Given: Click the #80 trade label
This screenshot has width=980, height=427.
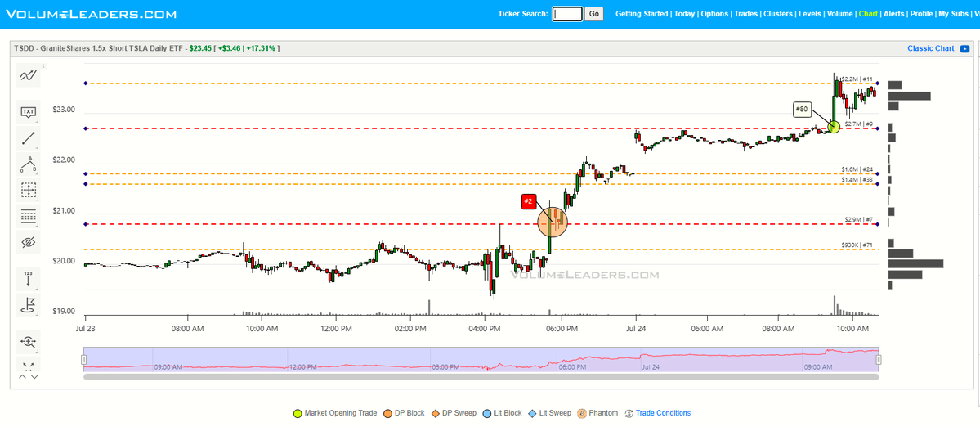Looking at the screenshot, I should [x=802, y=110].
